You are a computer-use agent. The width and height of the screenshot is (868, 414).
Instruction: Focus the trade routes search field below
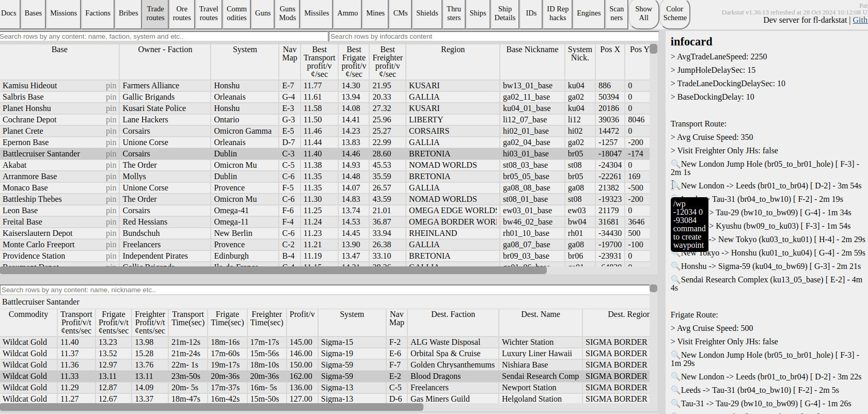325,290
